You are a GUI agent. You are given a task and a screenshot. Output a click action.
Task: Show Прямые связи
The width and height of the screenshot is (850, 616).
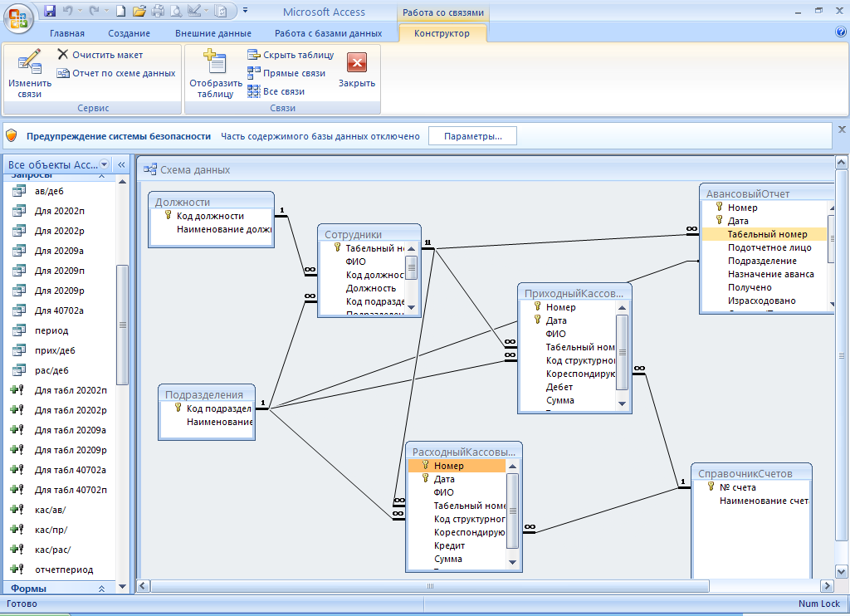click(x=286, y=73)
